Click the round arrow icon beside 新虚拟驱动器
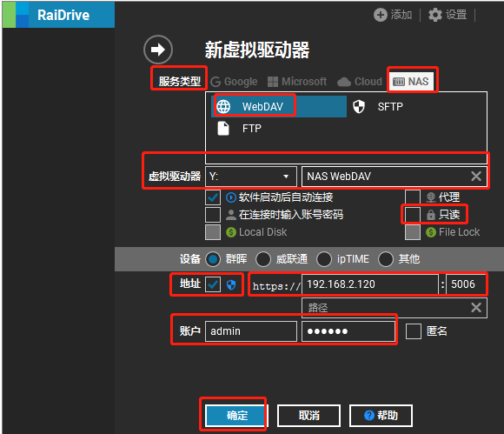 point(158,50)
